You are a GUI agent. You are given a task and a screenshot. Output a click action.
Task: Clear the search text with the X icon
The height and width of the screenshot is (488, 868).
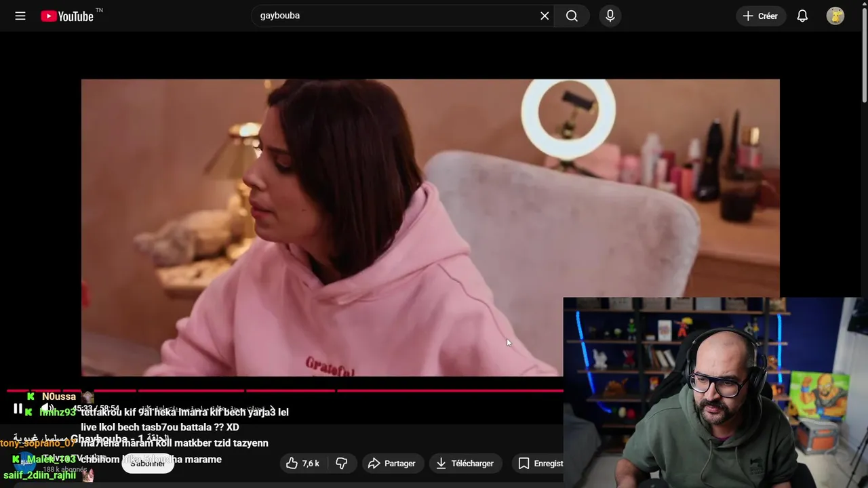545,16
